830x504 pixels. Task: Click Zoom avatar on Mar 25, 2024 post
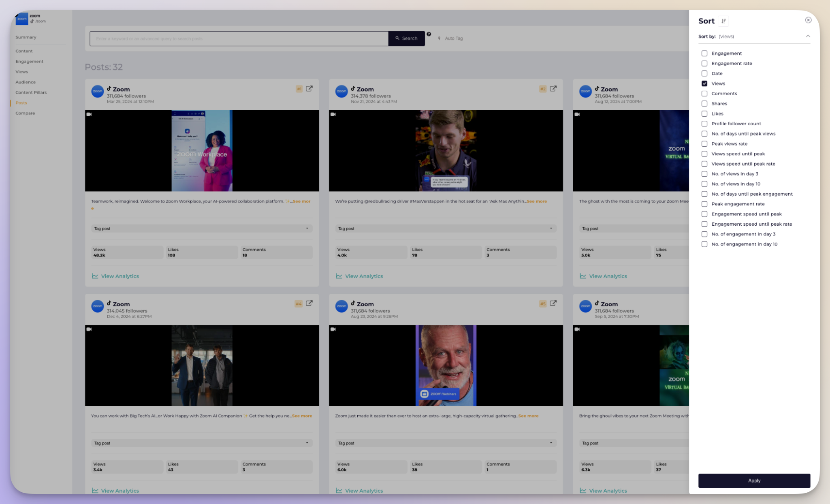pos(98,92)
